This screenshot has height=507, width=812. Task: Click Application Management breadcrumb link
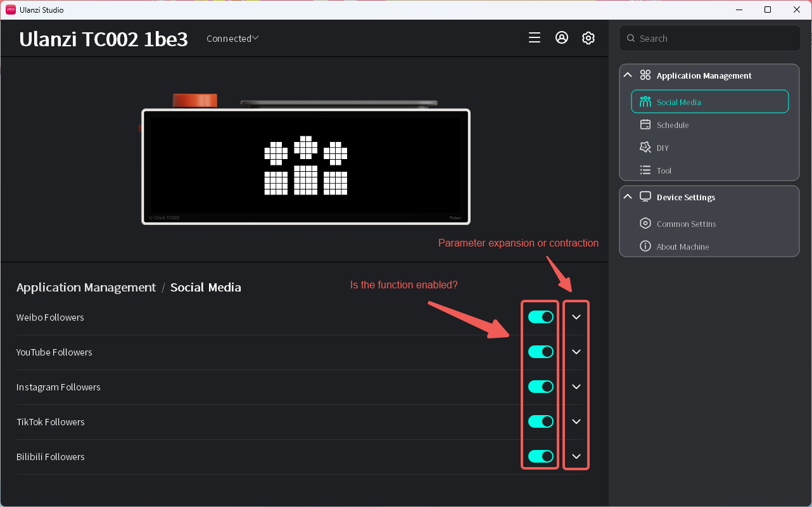click(86, 287)
